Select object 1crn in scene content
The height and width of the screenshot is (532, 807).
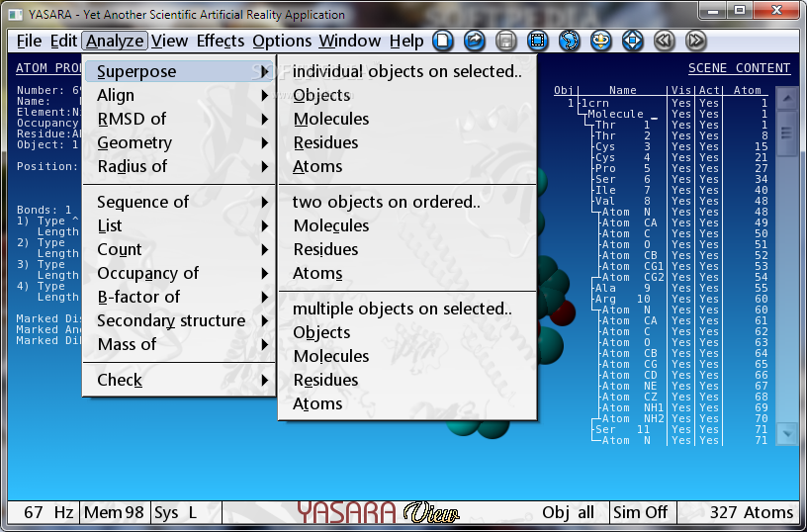(595, 103)
